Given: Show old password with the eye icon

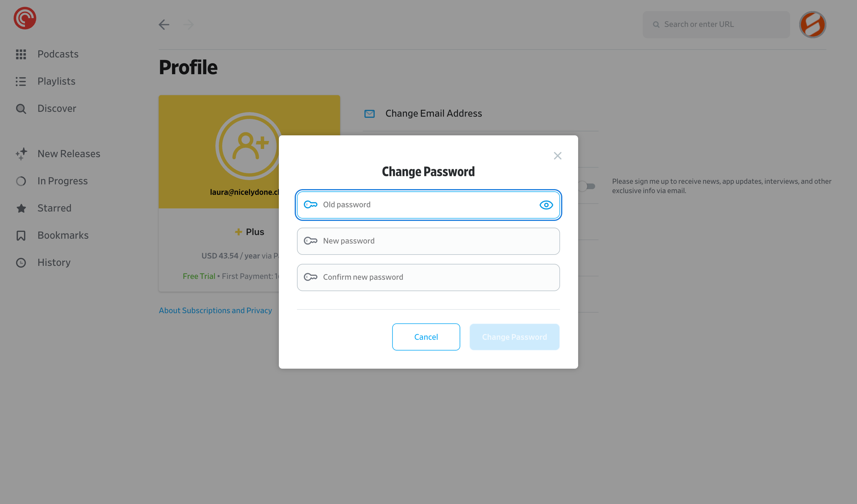Looking at the screenshot, I should (546, 205).
